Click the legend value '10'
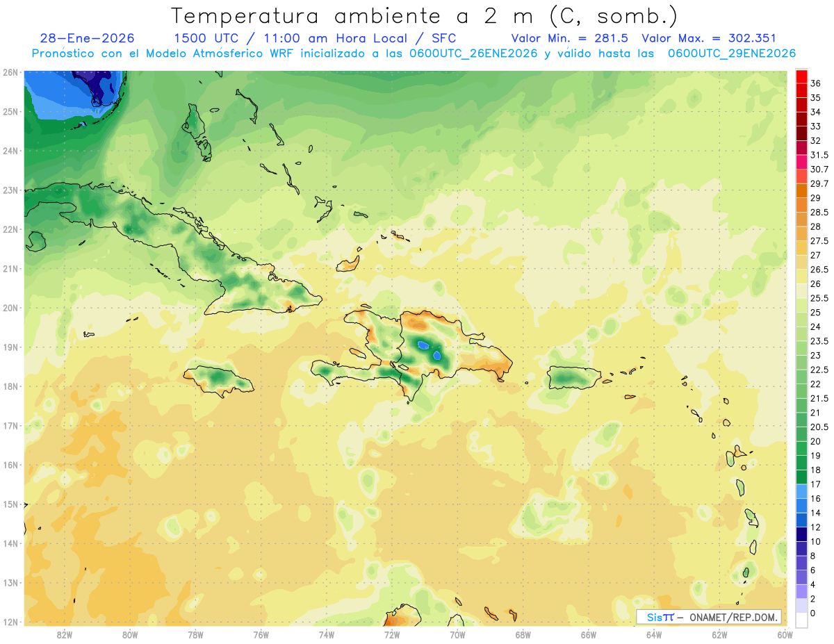This screenshot has width=834, height=644. [816, 541]
